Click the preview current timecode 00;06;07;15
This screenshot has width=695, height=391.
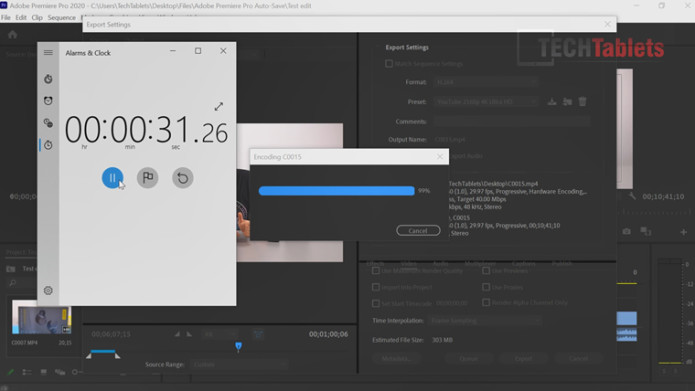click(111, 334)
